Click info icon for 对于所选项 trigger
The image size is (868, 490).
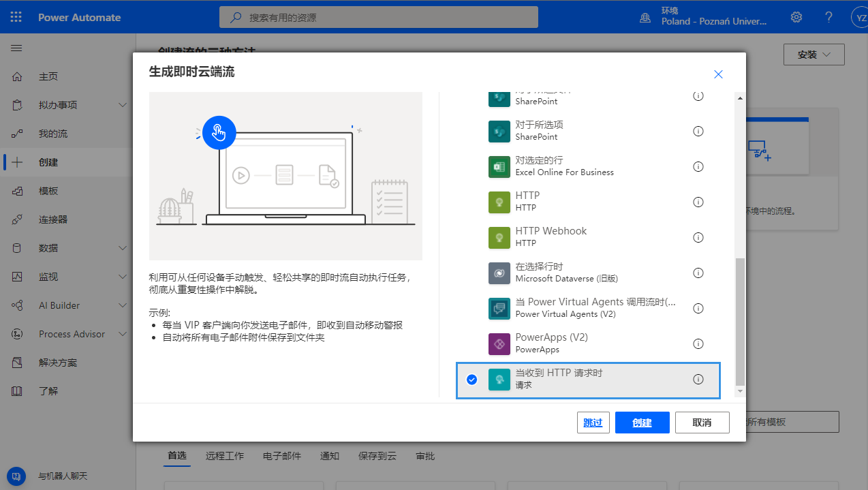click(698, 131)
